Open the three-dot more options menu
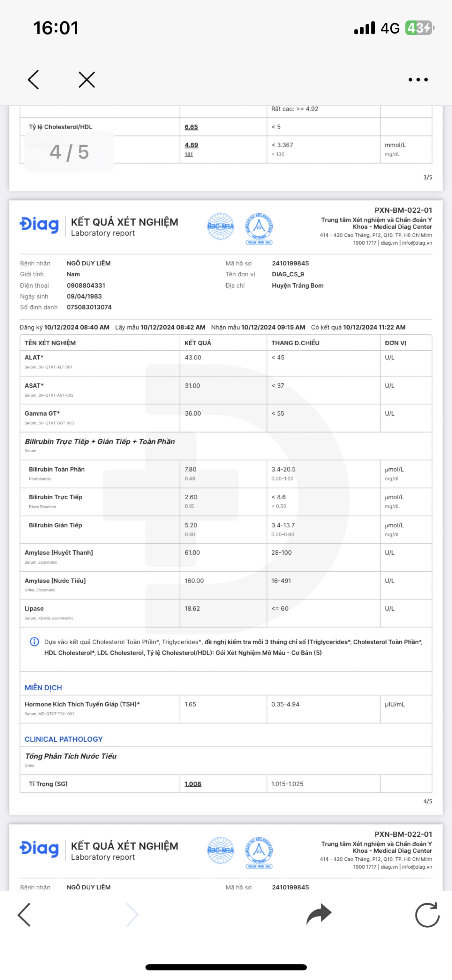 (x=418, y=80)
